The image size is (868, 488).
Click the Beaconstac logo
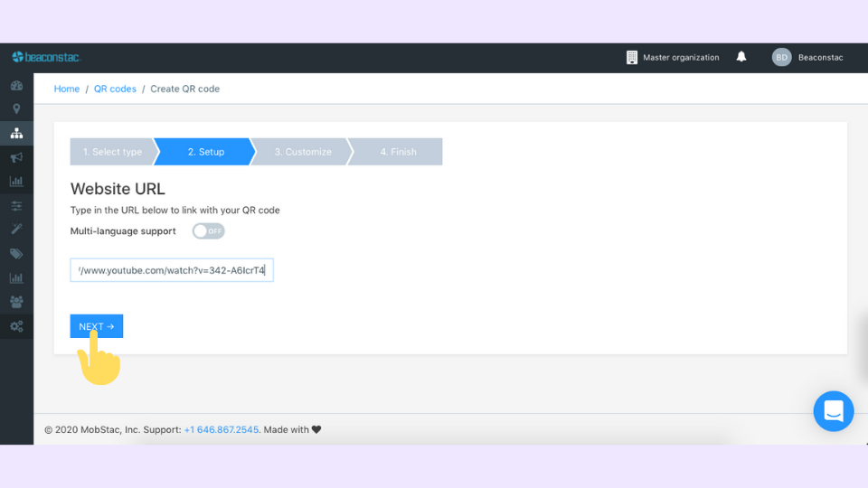click(46, 57)
